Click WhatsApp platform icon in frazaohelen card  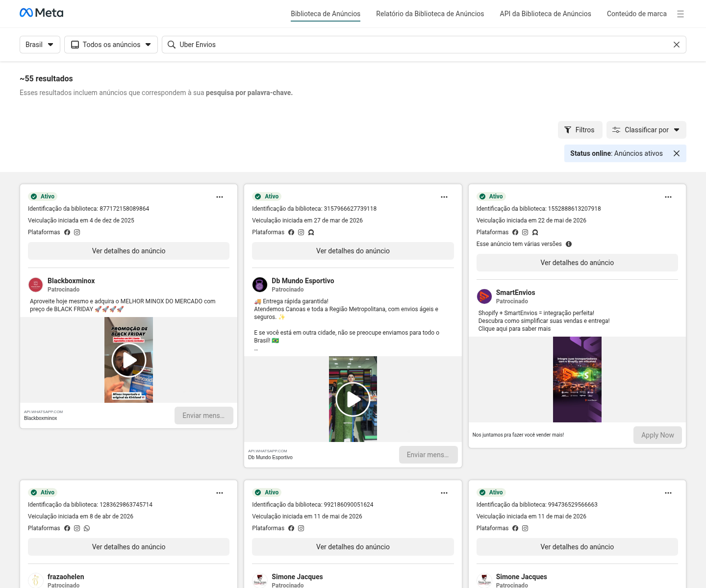tap(87, 528)
